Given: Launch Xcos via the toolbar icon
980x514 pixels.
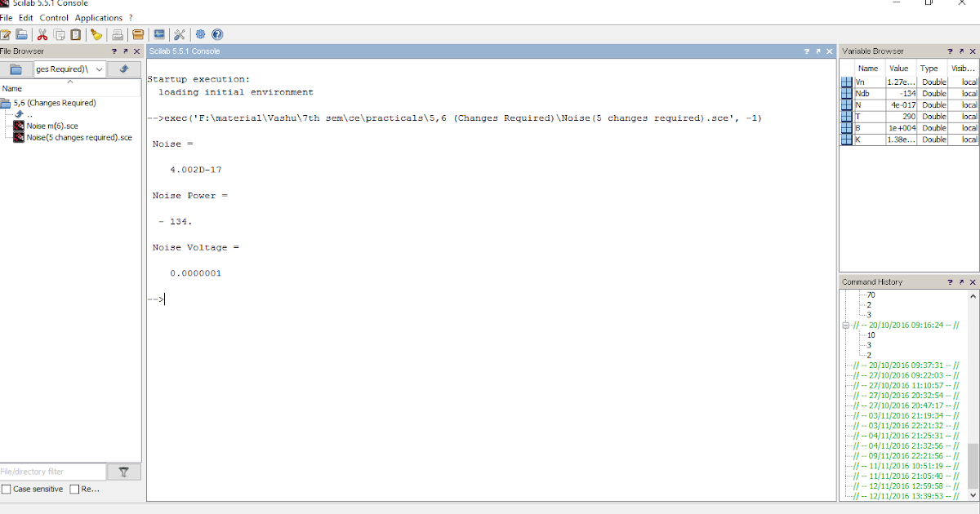Looking at the screenshot, I should click(159, 34).
